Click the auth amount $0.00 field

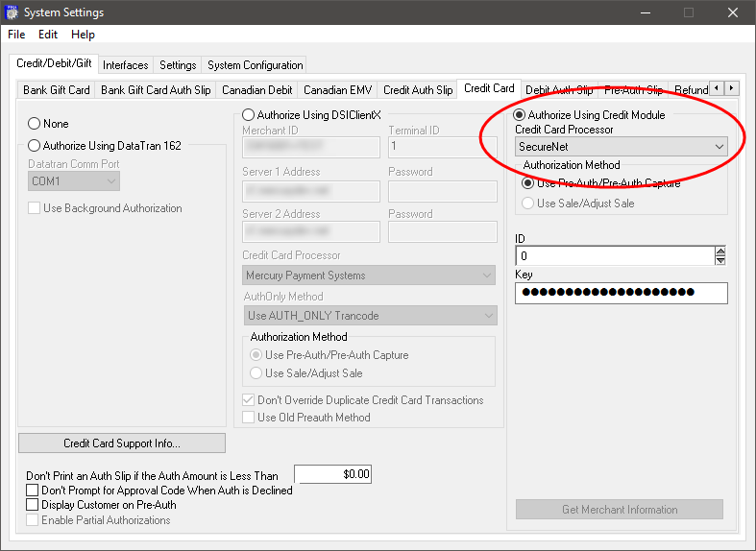point(332,474)
